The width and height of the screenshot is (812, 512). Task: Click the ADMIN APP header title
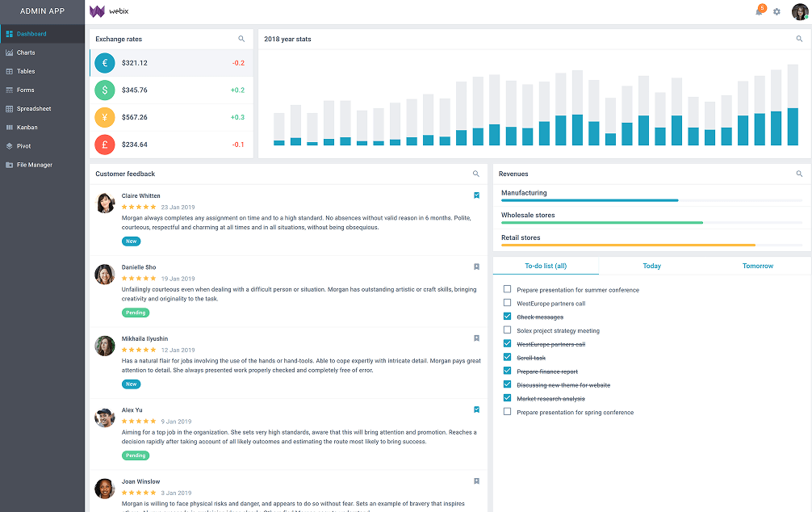[x=43, y=10]
